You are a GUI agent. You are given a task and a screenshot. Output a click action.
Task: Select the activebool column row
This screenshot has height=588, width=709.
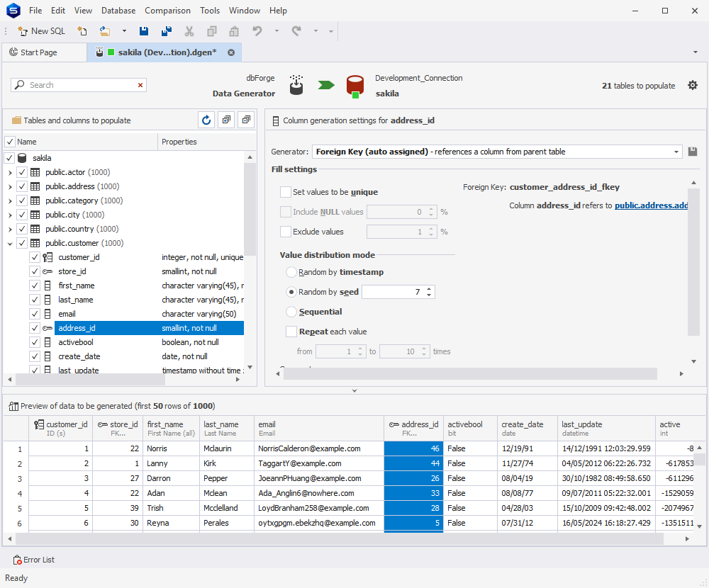point(149,342)
